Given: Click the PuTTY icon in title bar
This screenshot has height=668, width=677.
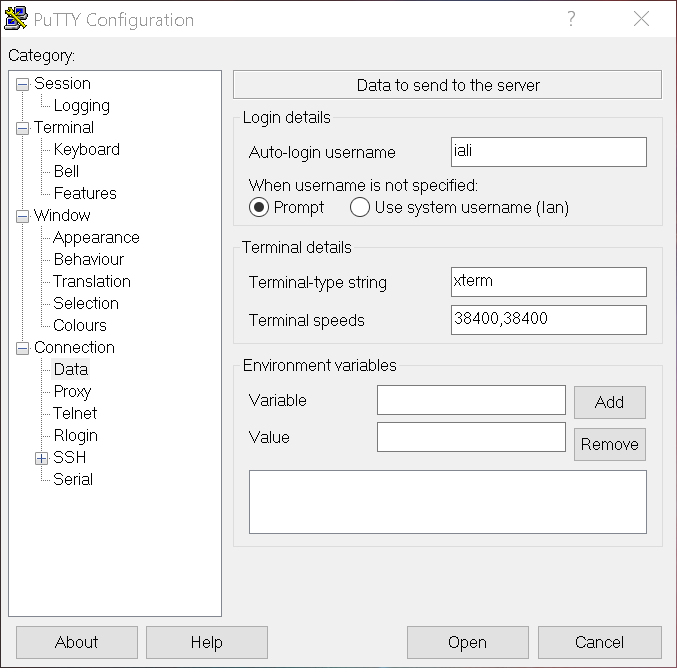Looking at the screenshot, I should tap(16, 19).
